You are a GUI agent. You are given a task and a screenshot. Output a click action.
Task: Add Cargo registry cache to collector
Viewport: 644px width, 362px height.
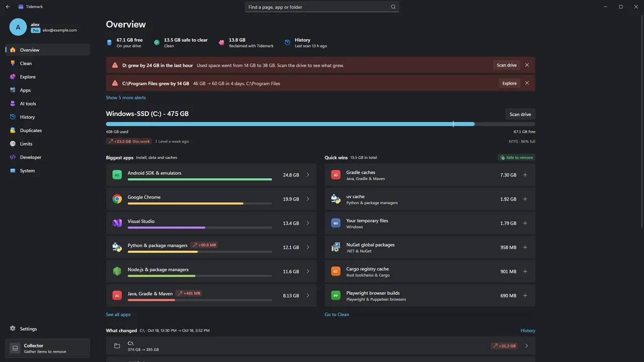pyautogui.click(x=525, y=271)
